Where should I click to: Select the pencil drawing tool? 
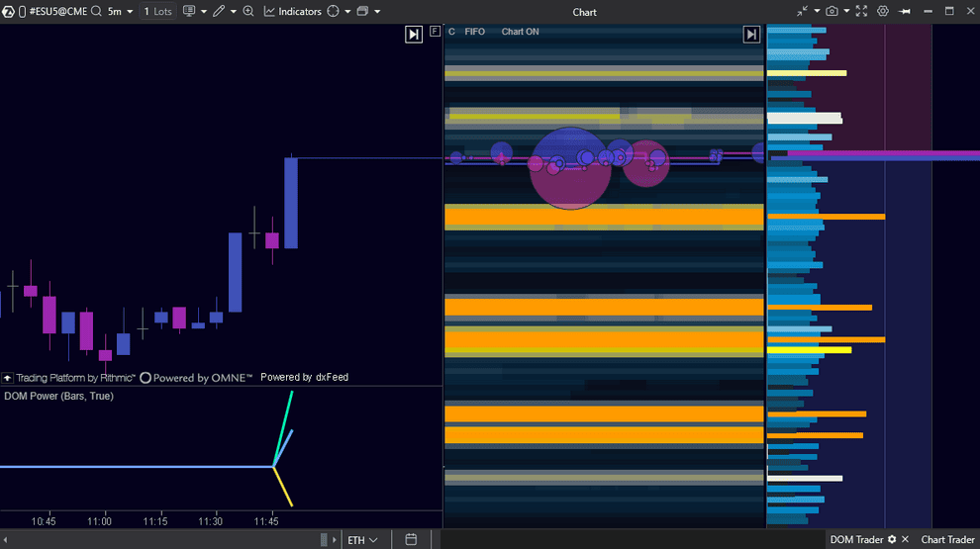(219, 12)
